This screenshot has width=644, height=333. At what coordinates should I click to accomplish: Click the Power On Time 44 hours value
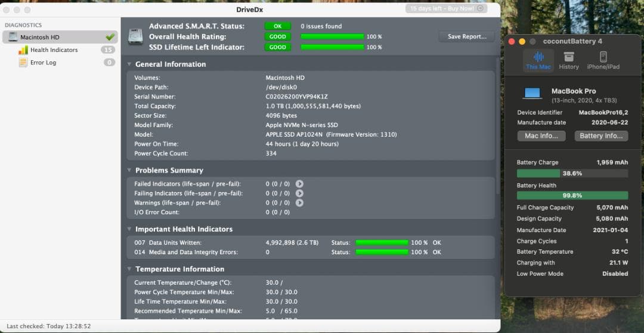point(302,144)
